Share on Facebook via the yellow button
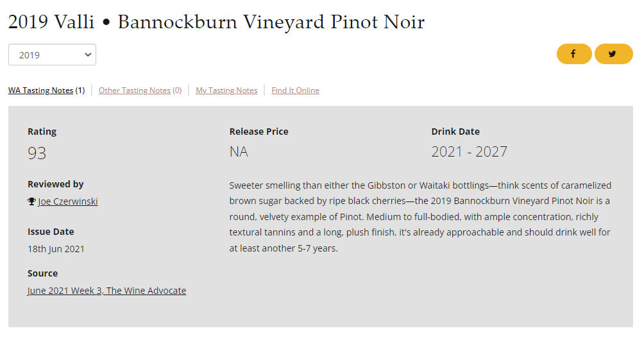 (x=573, y=54)
